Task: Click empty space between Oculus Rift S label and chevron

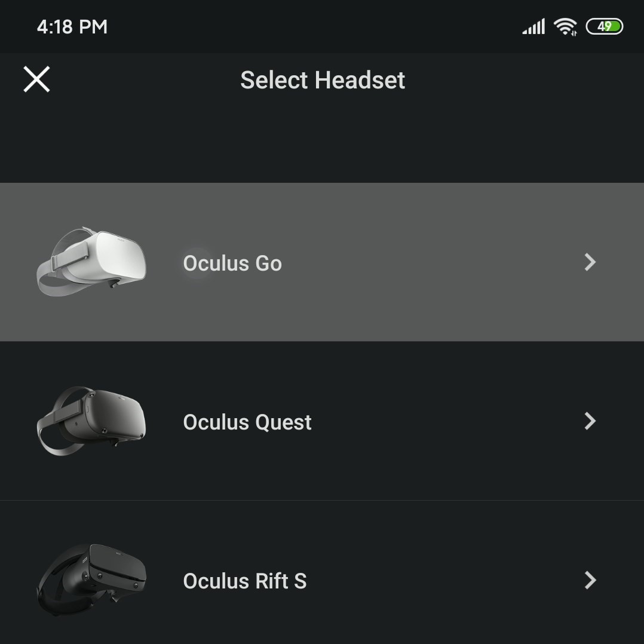Action: tap(448, 581)
